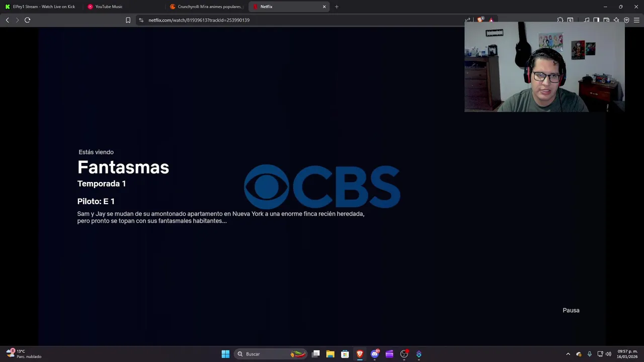
Task: Click the Fantasmas show title
Action: coord(123,167)
